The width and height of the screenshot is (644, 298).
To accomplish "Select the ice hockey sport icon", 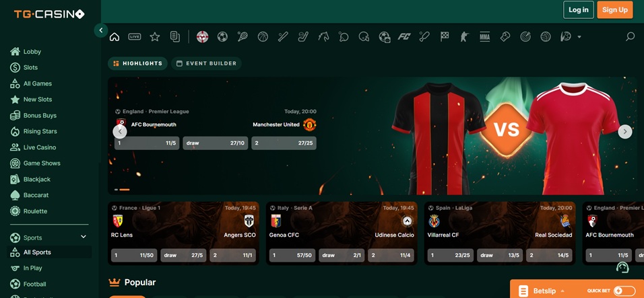I will tap(303, 37).
